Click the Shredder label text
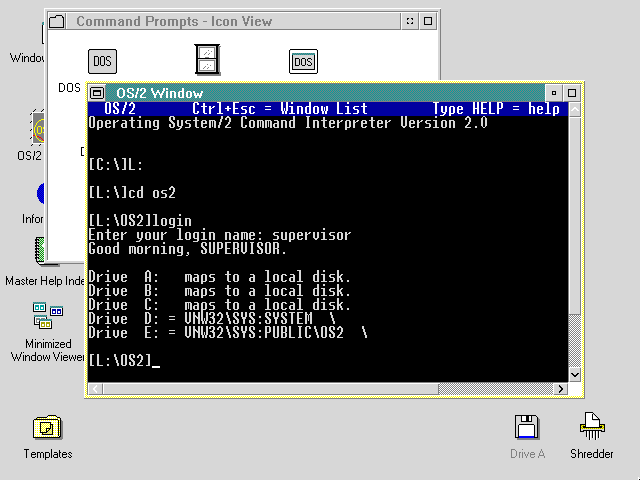Viewport: 640px width, 480px height. click(592, 454)
